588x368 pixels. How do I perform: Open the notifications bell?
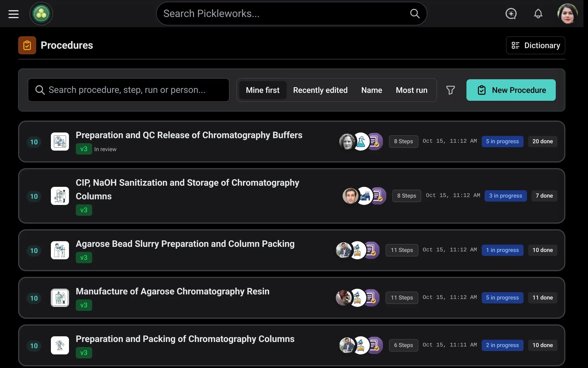point(538,14)
